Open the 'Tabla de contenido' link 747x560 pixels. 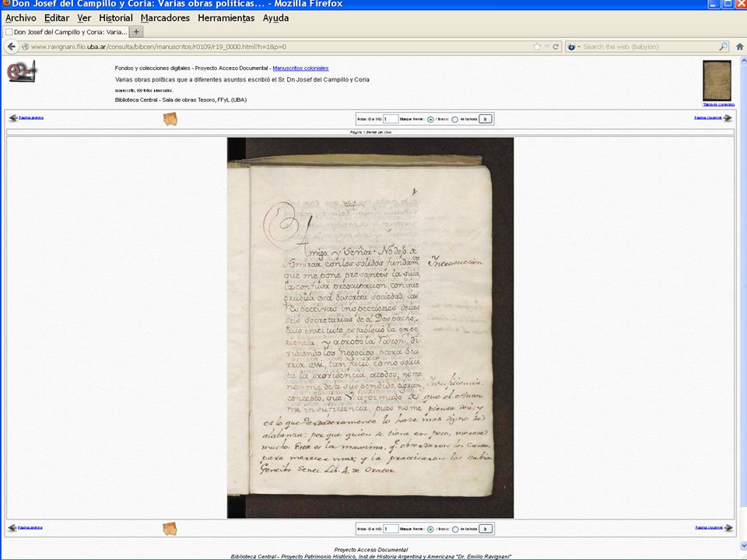pyautogui.click(x=719, y=104)
